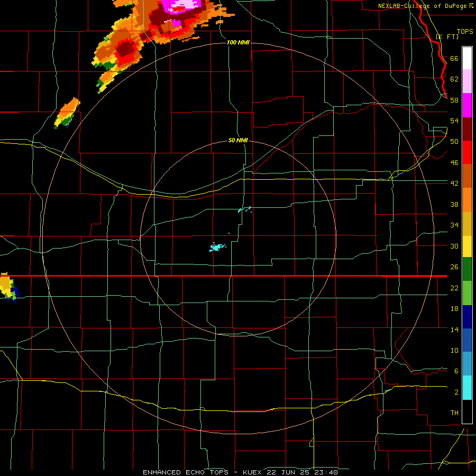Click the black TH swatch at the legend bottom
476x476 pixels.
[x=467, y=411]
